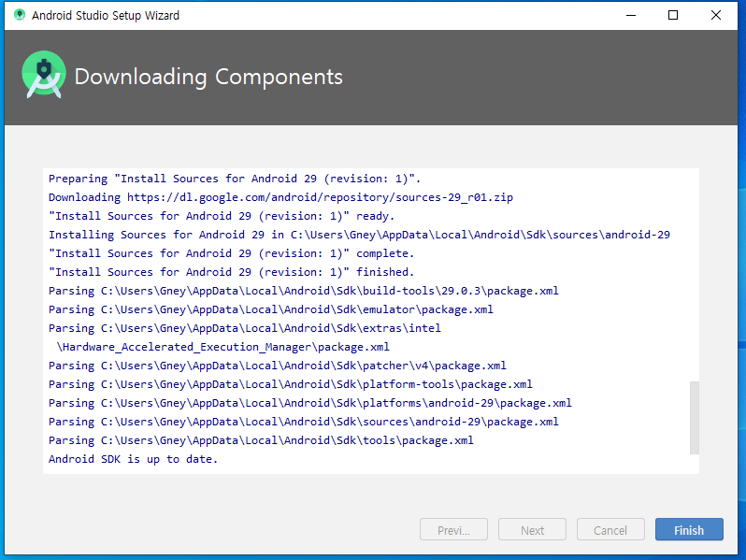Click the log panel scrollbar thumb
This screenshot has height=560, width=746.
coord(695,417)
